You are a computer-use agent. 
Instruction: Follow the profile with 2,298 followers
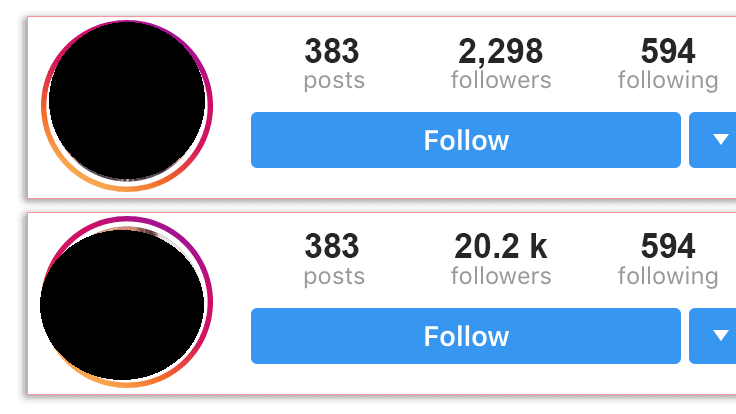[x=466, y=140]
